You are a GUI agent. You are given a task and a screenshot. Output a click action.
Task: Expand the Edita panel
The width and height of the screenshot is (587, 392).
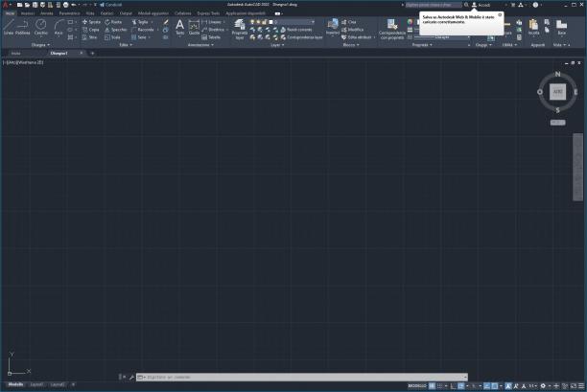[126, 45]
